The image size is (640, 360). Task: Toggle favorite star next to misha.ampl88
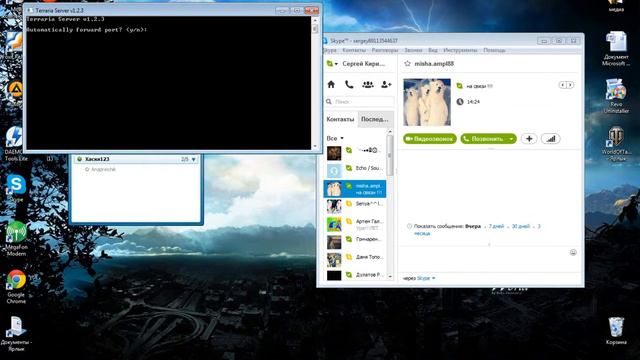click(x=407, y=64)
